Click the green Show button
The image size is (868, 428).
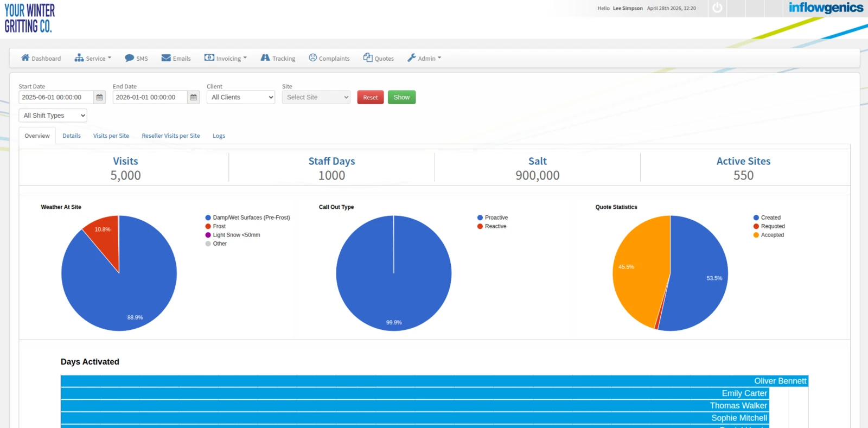pyautogui.click(x=401, y=97)
